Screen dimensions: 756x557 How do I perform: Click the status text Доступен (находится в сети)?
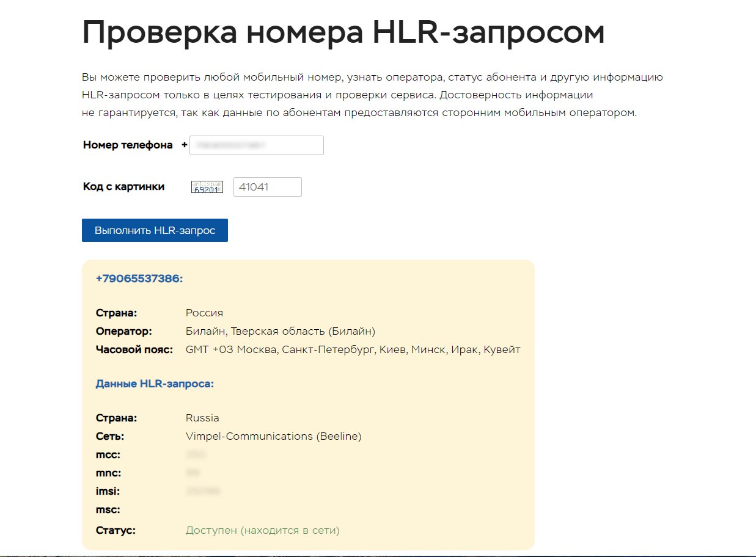pyautogui.click(x=262, y=530)
